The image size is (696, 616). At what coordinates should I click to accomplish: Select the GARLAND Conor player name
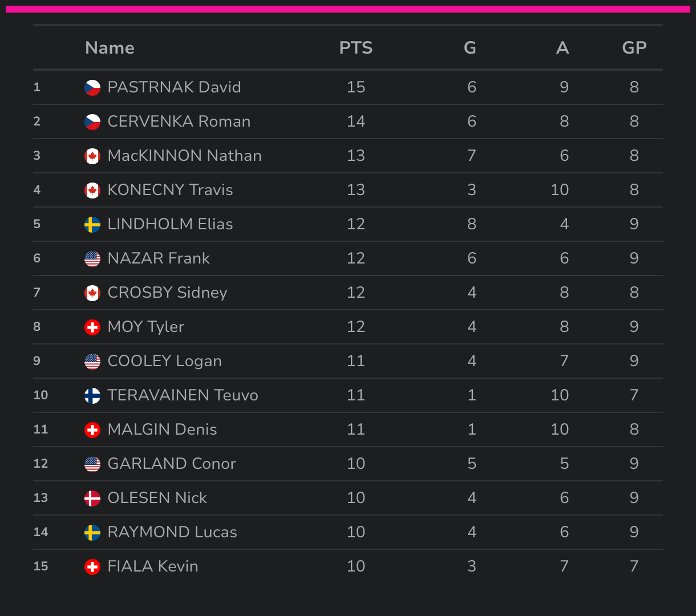tap(172, 464)
